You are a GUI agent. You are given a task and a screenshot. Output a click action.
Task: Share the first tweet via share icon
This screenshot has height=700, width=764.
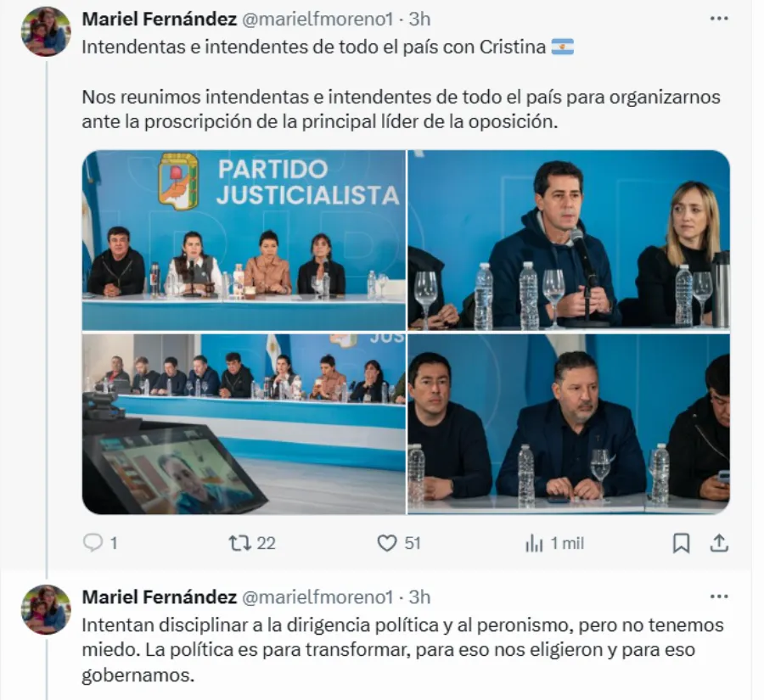click(719, 543)
